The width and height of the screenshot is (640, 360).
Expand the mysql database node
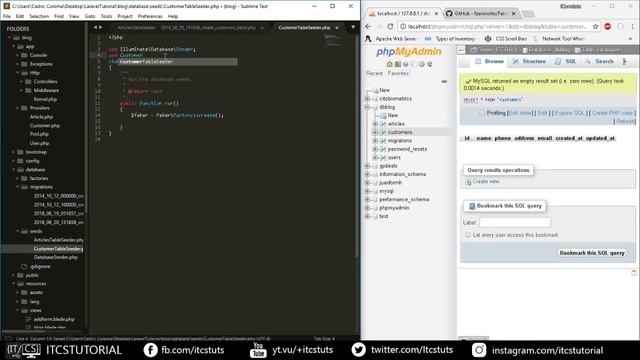368,191
